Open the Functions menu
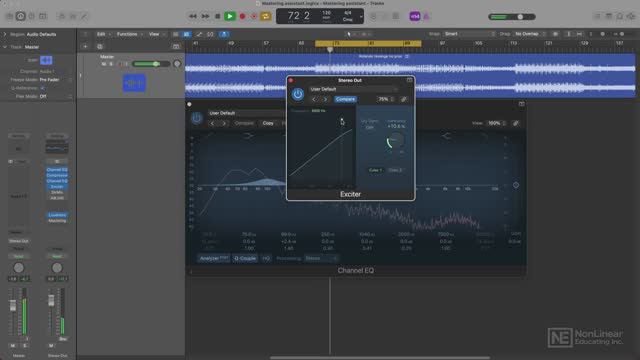This screenshot has width=640, height=360. click(x=127, y=34)
